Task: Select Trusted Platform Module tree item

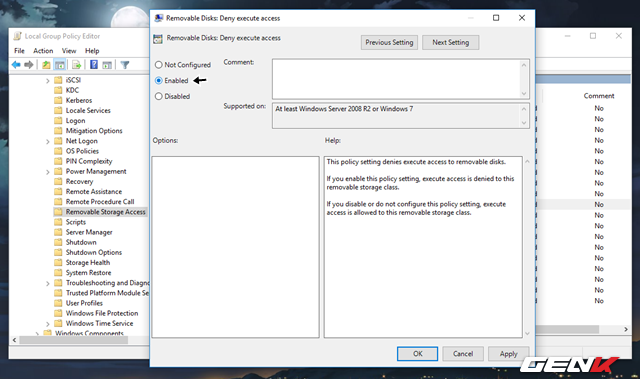Action: [x=107, y=293]
